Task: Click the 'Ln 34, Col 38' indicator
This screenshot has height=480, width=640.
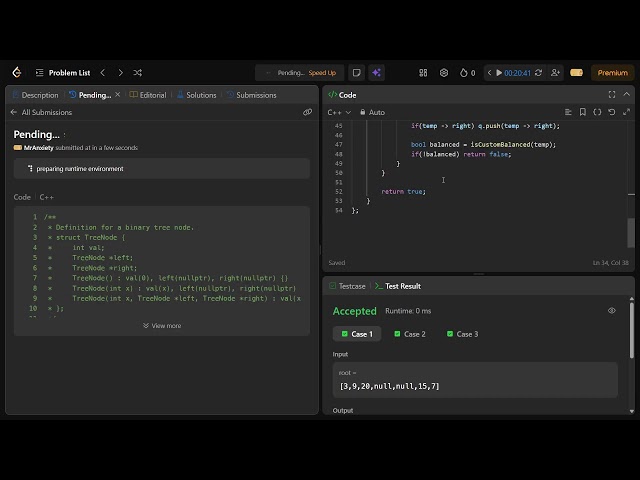Action: click(611, 263)
